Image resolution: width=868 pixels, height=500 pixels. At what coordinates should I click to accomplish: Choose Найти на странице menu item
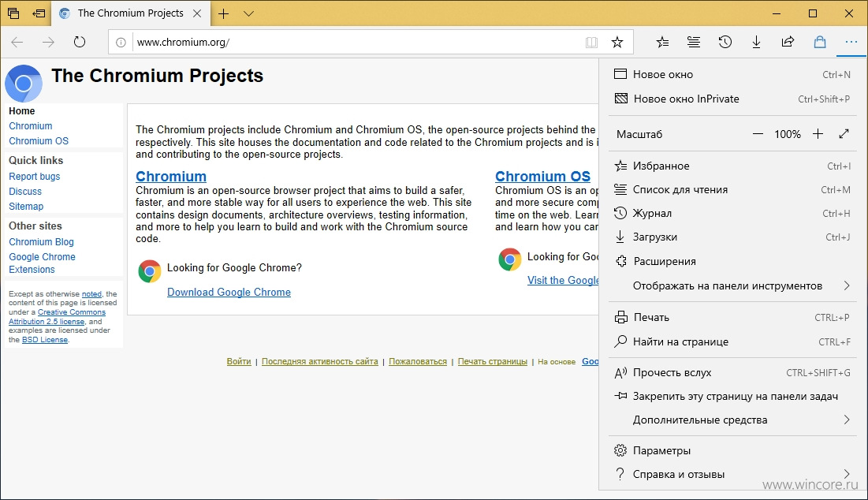tap(732, 341)
